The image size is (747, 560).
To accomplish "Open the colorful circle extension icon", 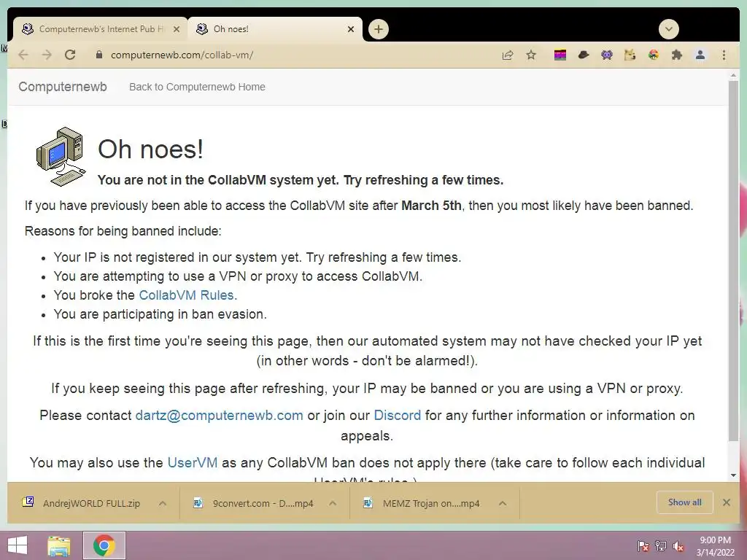I will pos(654,55).
